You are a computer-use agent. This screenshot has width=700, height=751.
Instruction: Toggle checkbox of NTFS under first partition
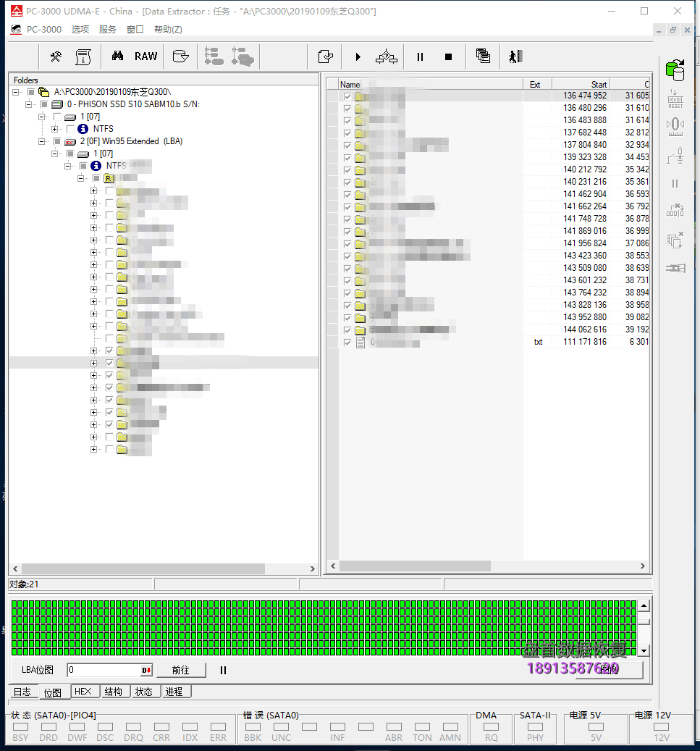pyautogui.click(x=70, y=130)
